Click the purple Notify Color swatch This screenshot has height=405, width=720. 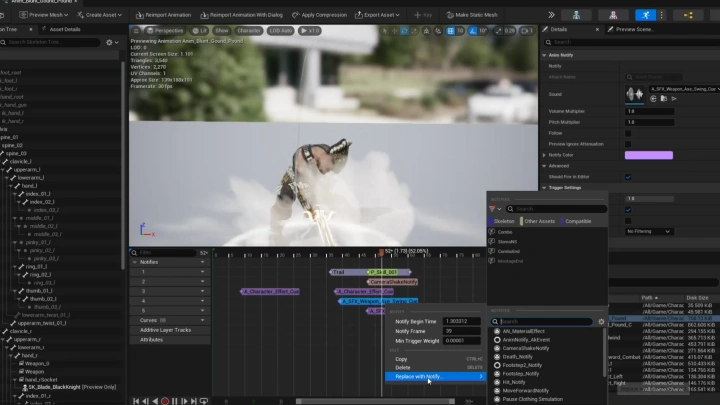click(x=649, y=155)
